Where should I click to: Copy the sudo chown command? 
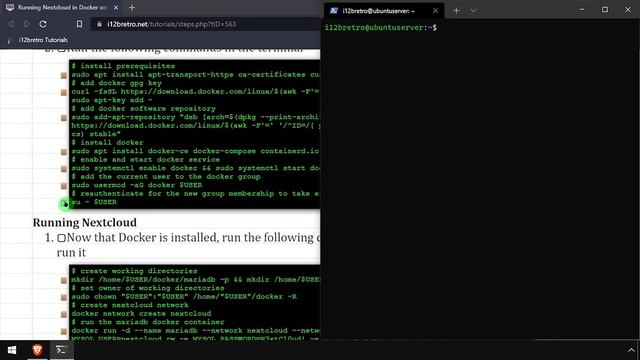point(64,297)
